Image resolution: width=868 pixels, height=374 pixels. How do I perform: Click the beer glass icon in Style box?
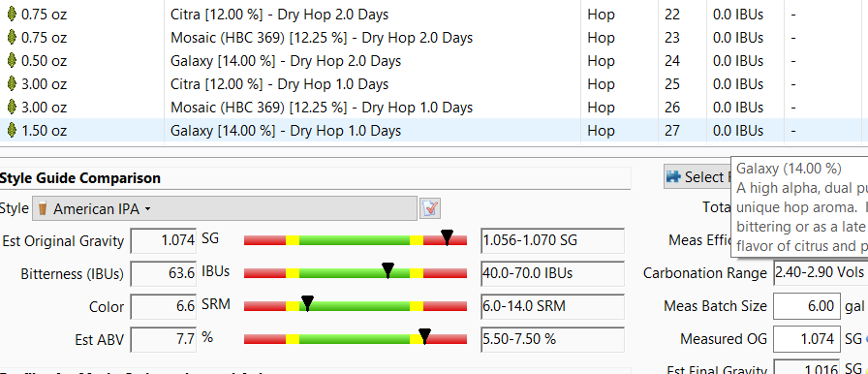[x=43, y=209]
